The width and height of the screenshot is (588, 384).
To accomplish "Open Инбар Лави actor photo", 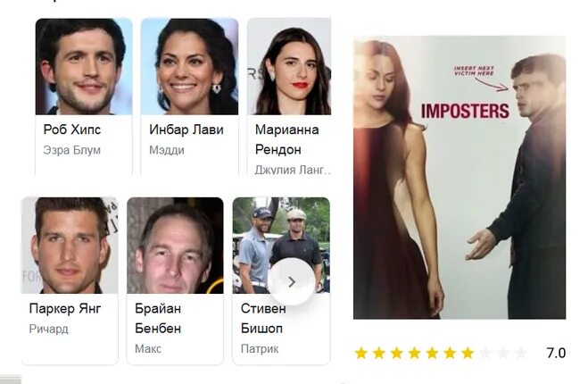I will [x=189, y=67].
